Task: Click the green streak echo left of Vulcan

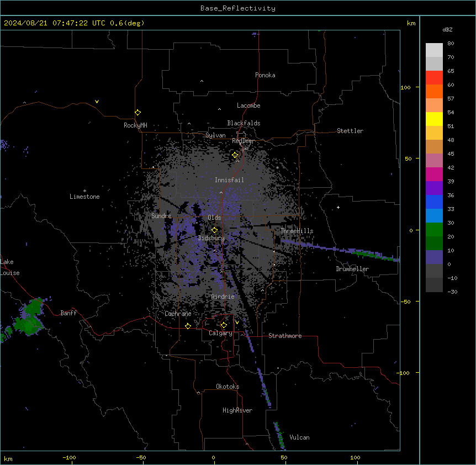Action: coord(279,436)
